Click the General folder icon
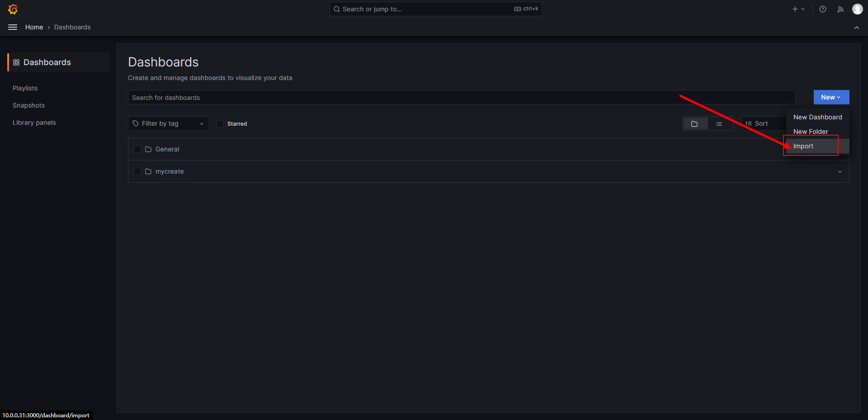Viewport: 868px width, 420px height. 148,149
